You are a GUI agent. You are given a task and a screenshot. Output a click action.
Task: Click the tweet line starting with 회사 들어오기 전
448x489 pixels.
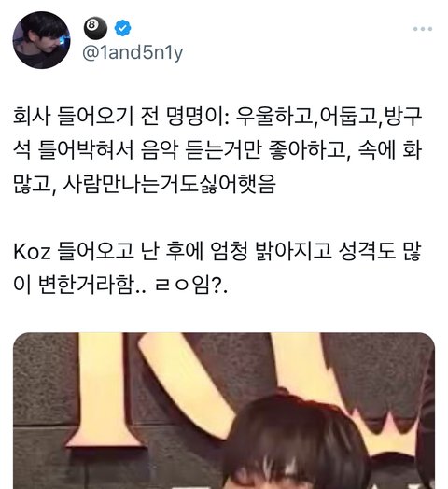tap(217, 117)
